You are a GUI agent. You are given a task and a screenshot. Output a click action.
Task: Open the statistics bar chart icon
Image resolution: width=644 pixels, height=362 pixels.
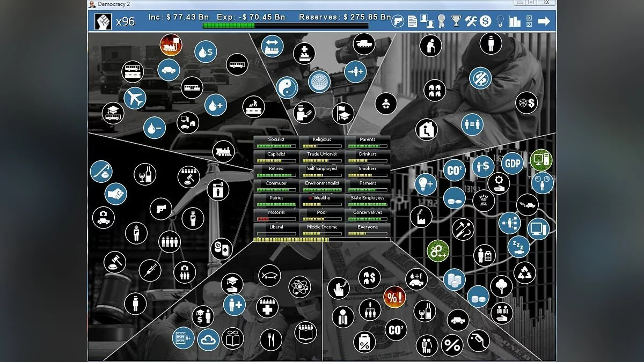(515, 21)
